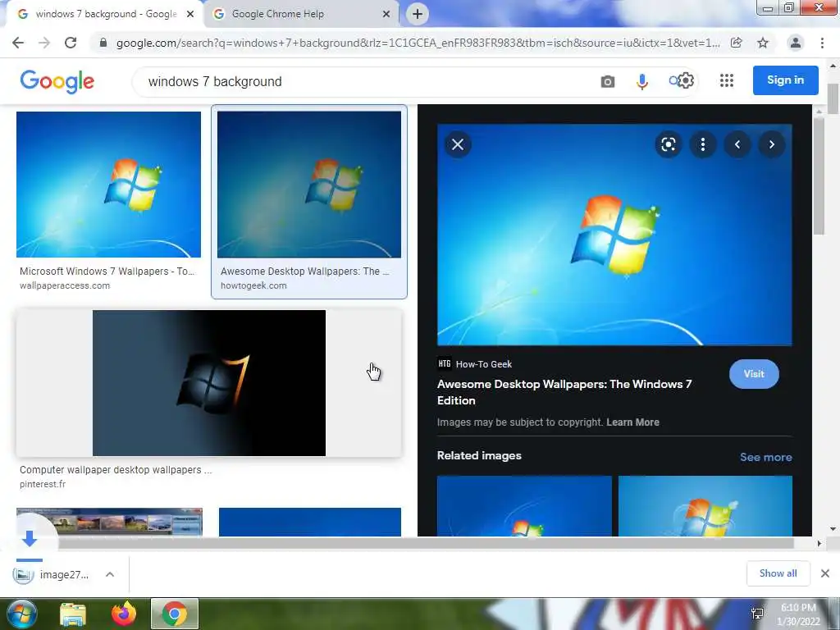Image resolution: width=840 pixels, height=630 pixels.
Task: Click the howtogeek.com source text
Action: pyautogui.click(x=253, y=285)
